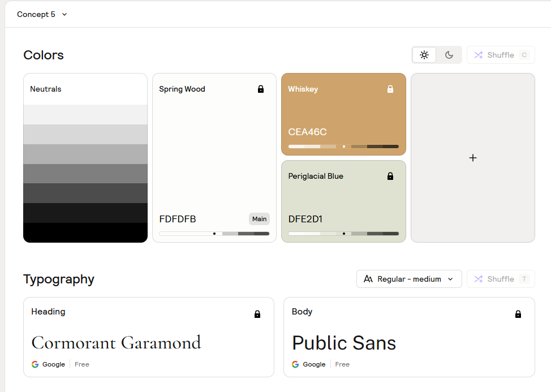The width and height of the screenshot is (551, 392).
Task: Adjust the Periglacial Blue shade slider
Action: [x=344, y=234]
